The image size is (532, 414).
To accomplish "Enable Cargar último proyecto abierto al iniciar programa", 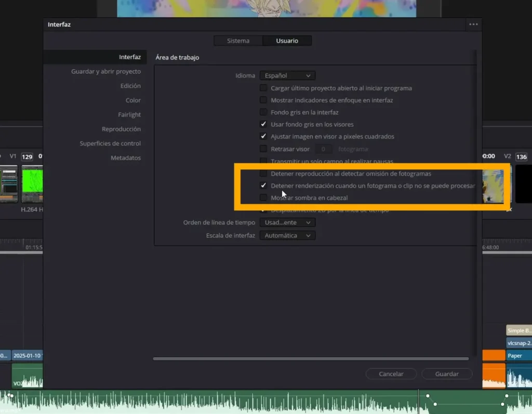I will [263, 88].
